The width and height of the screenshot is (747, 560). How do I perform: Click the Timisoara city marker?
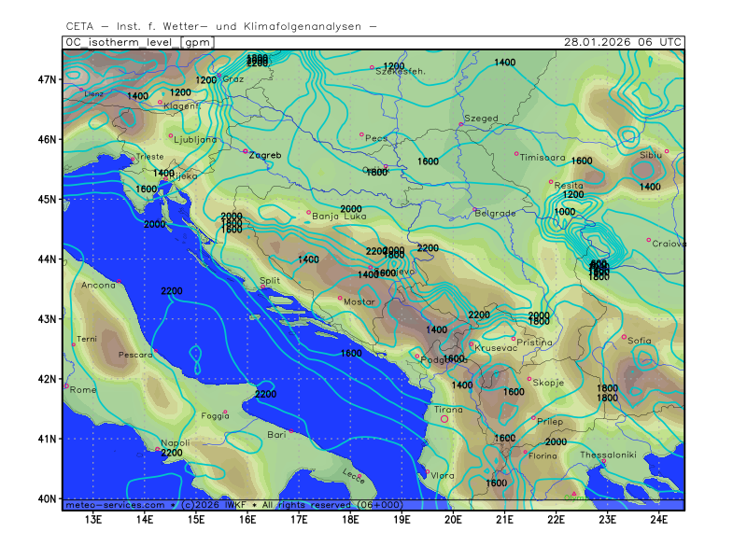coord(516,154)
